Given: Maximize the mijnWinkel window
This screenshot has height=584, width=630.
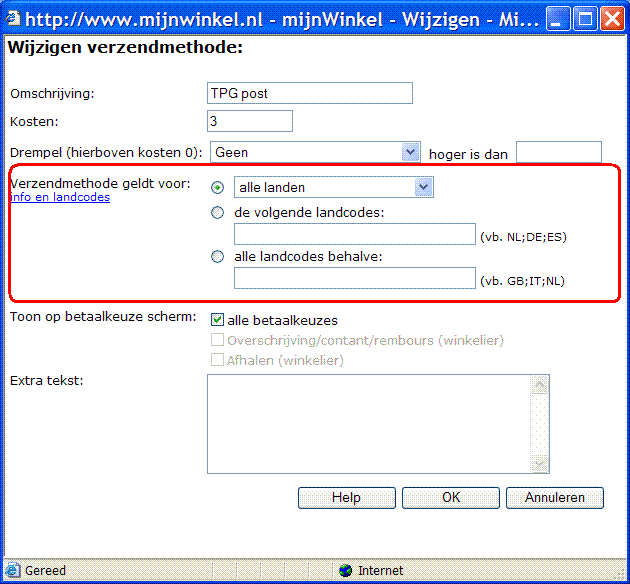Looking at the screenshot, I should point(585,19).
